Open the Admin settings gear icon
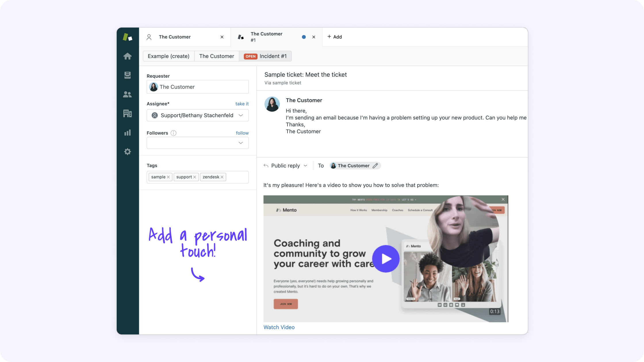Screen dimensions: 644x362 coord(127,151)
